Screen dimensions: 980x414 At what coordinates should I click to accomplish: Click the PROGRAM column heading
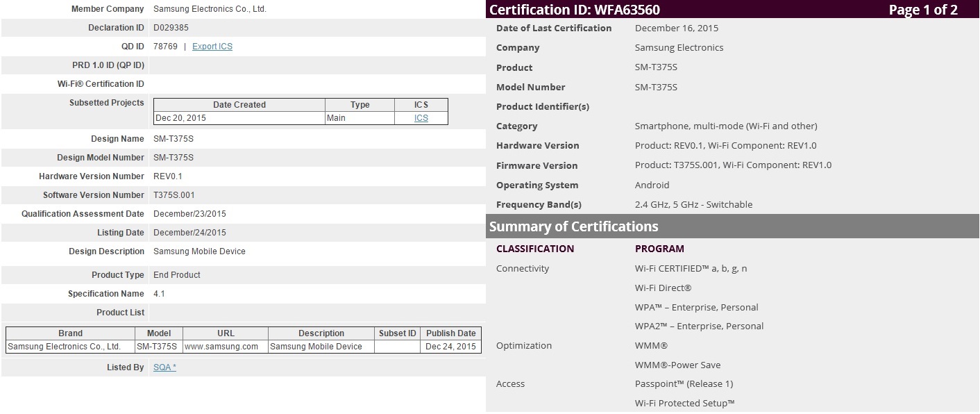659,249
